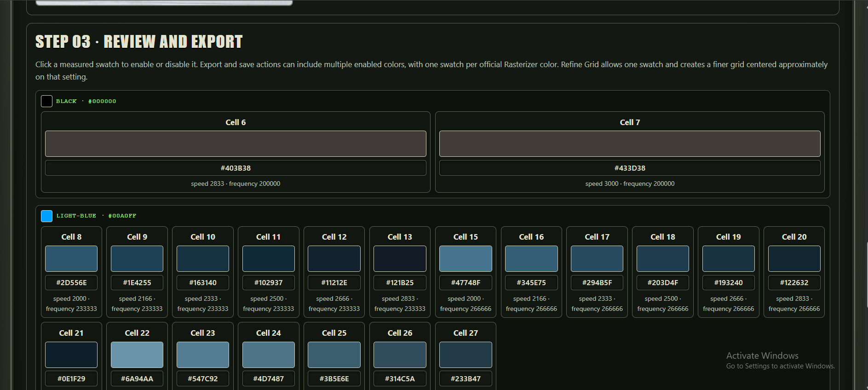Toggle the Cell 26 swatch color box
This screenshot has width=868, height=390.
point(400,355)
